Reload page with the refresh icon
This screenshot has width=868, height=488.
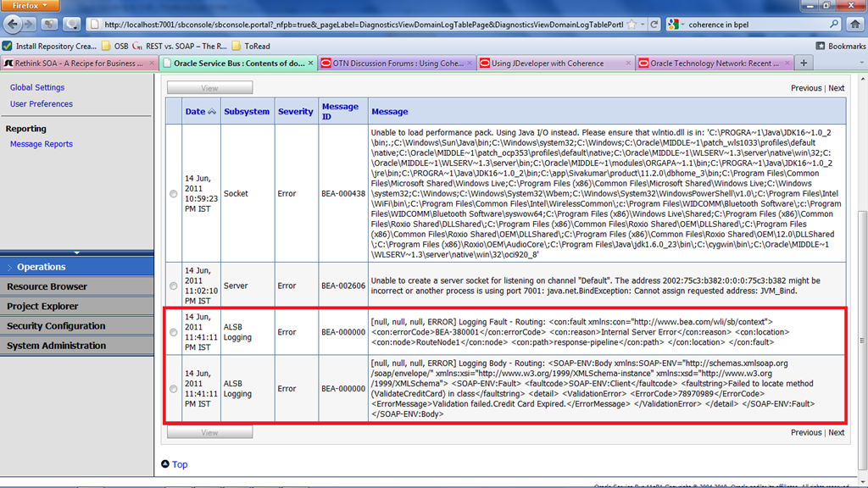tap(655, 25)
